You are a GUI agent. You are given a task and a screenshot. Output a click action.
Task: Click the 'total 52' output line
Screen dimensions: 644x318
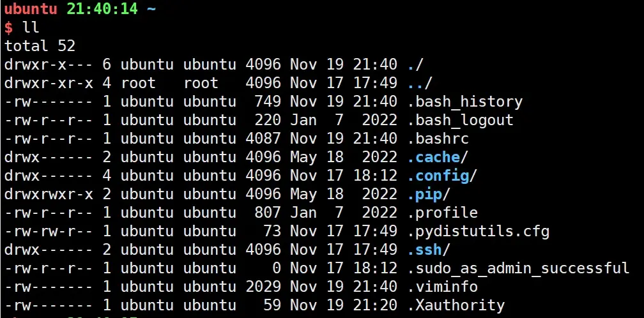40,46
